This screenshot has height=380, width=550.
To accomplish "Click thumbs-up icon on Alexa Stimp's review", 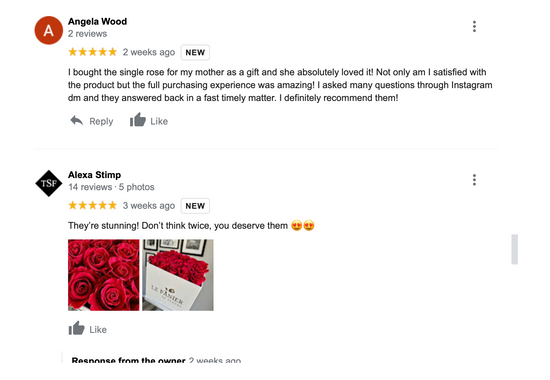I will pos(76,328).
